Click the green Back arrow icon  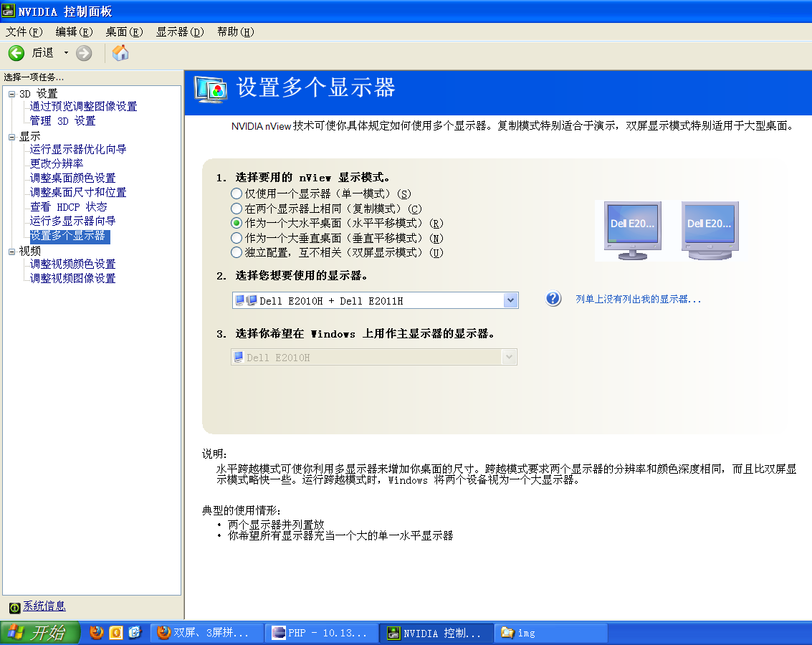click(16, 53)
